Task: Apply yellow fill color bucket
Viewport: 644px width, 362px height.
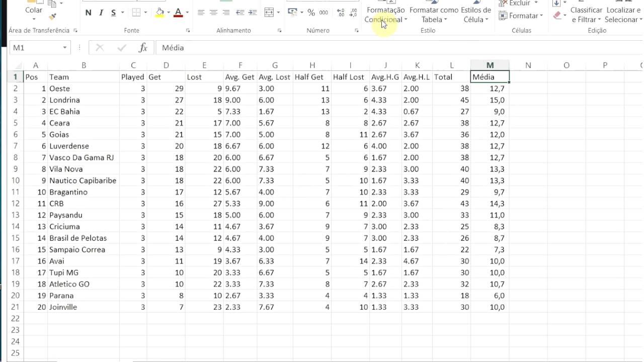Action: click(160, 13)
